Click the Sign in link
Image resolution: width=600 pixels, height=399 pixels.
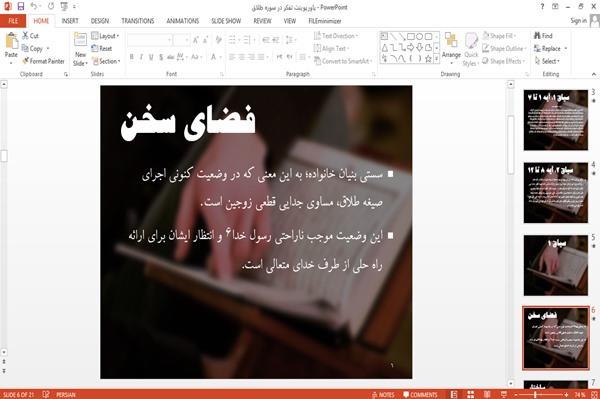click(x=578, y=21)
